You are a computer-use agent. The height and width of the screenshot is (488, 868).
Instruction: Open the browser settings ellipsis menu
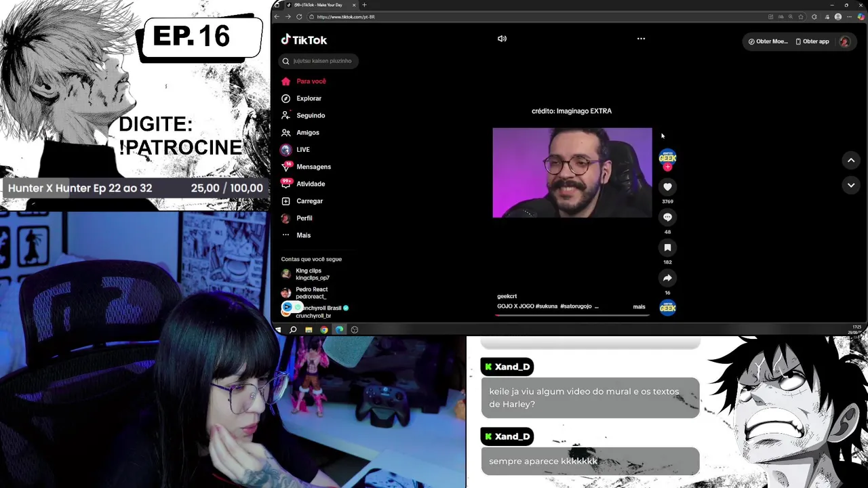(850, 16)
